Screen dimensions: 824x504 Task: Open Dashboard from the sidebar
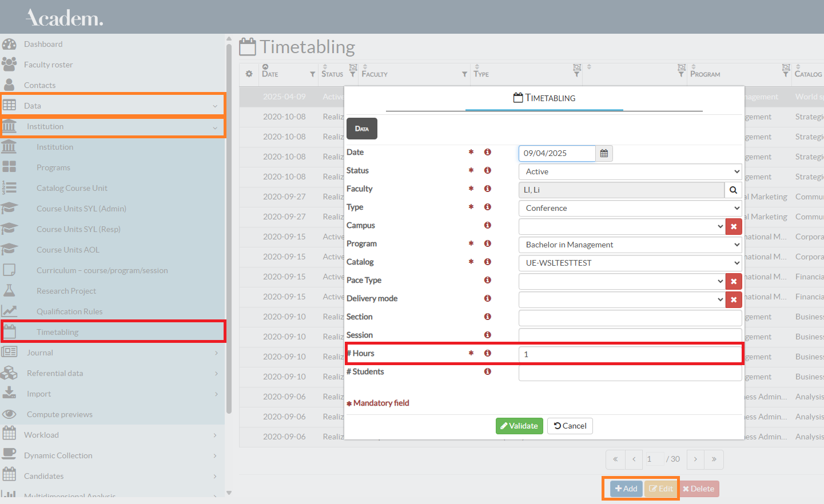click(43, 44)
